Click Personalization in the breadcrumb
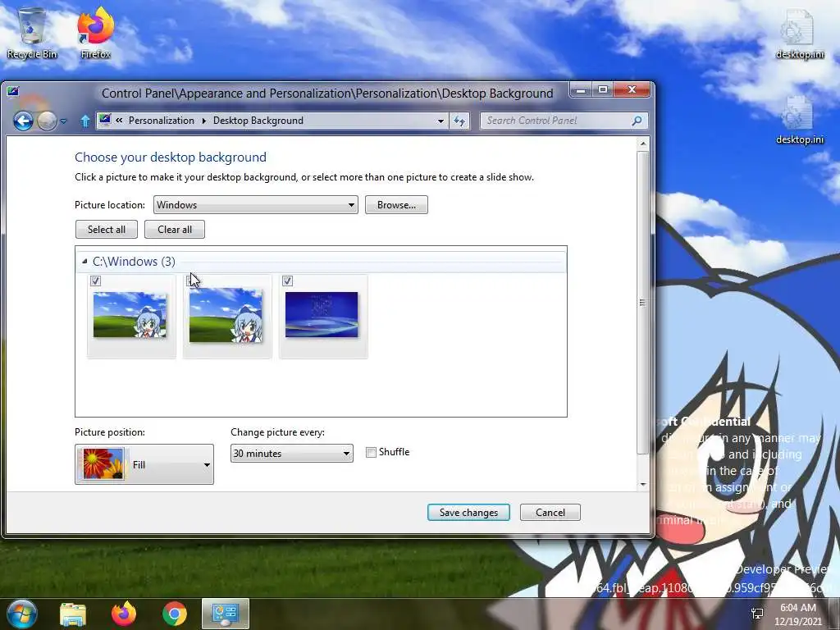 click(162, 121)
